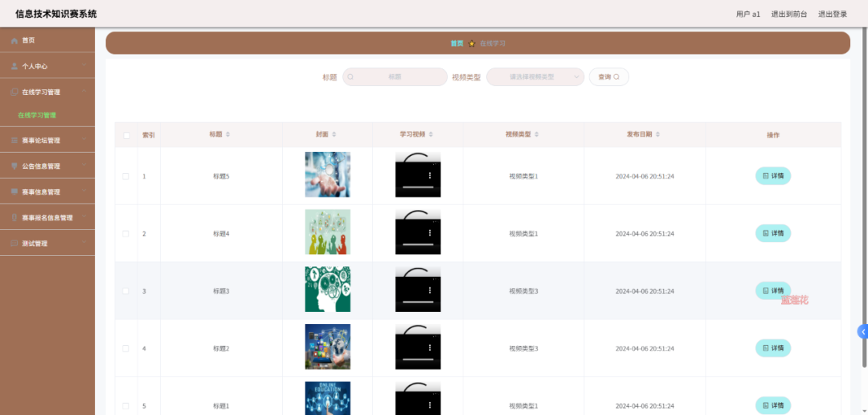
Task: Click the 查询 search button
Action: click(609, 77)
